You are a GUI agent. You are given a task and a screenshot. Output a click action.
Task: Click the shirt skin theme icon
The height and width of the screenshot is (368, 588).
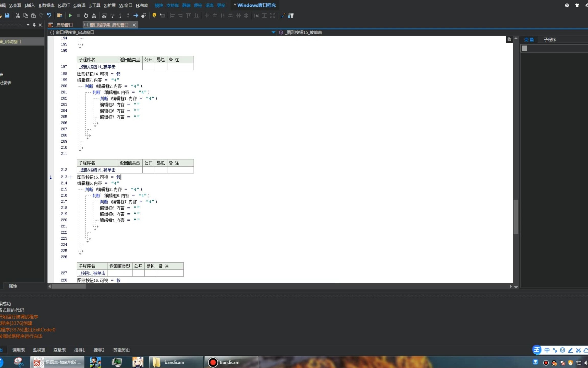tap(577, 5)
